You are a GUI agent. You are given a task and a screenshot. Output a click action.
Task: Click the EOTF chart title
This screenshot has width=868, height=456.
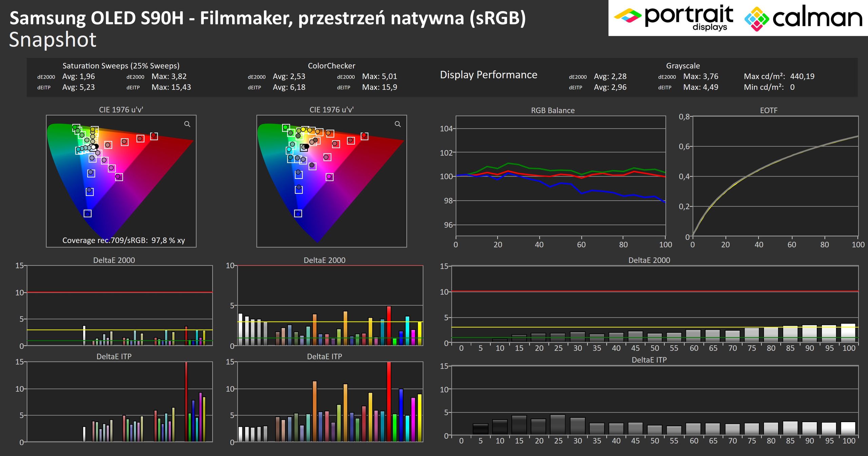click(769, 110)
